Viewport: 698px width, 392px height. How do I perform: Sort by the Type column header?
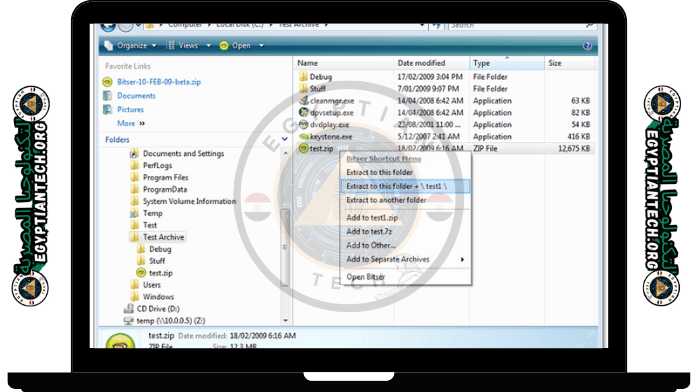507,63
